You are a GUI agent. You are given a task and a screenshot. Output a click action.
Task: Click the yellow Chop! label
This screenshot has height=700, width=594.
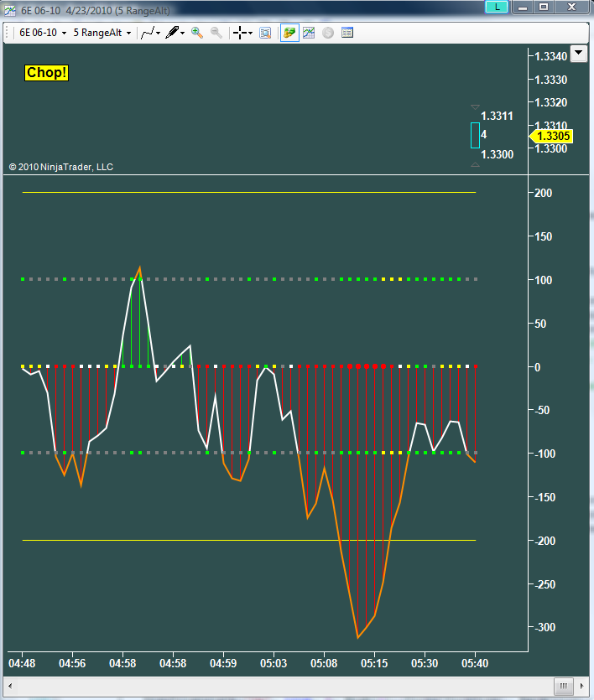pos(46,73)
